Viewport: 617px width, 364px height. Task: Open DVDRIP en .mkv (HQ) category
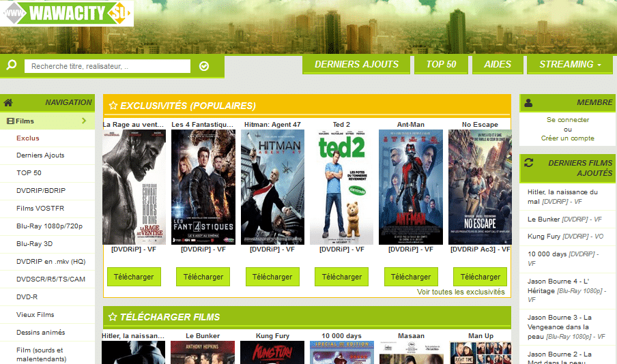(x=51, y=261)
